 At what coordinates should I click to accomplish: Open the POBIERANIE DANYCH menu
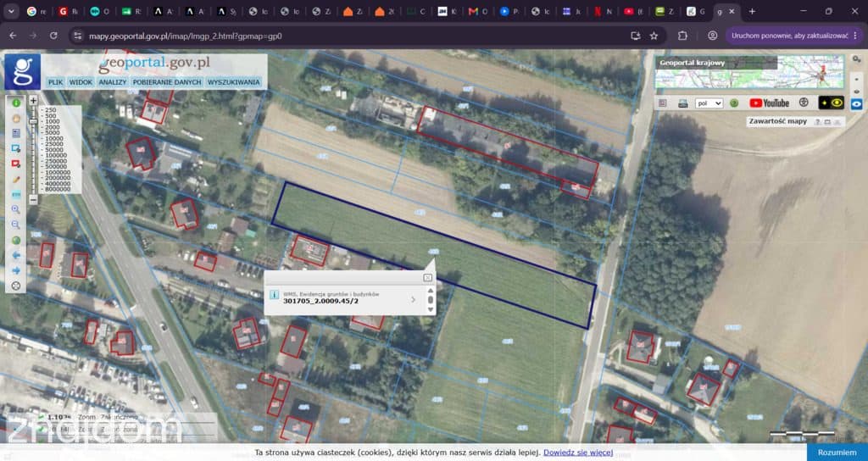[167, 82]
